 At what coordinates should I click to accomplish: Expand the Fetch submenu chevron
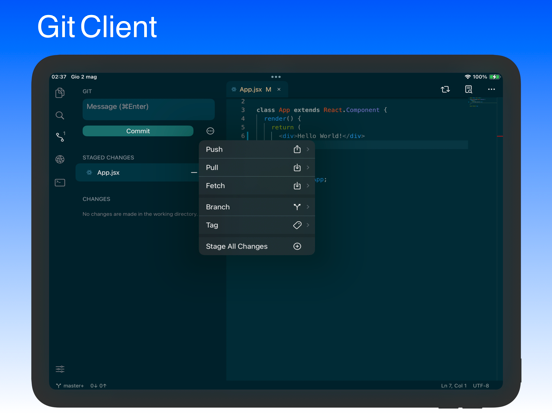308,186
